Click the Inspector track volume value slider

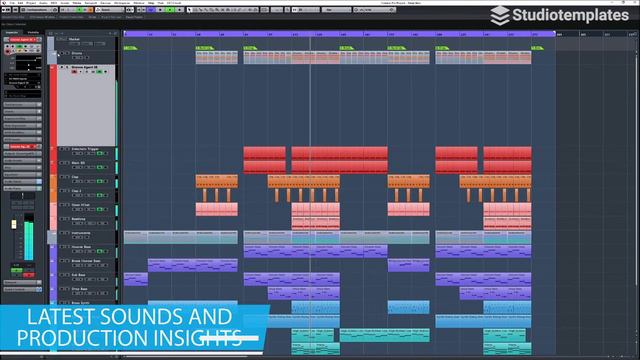click(x=28, y=58)
